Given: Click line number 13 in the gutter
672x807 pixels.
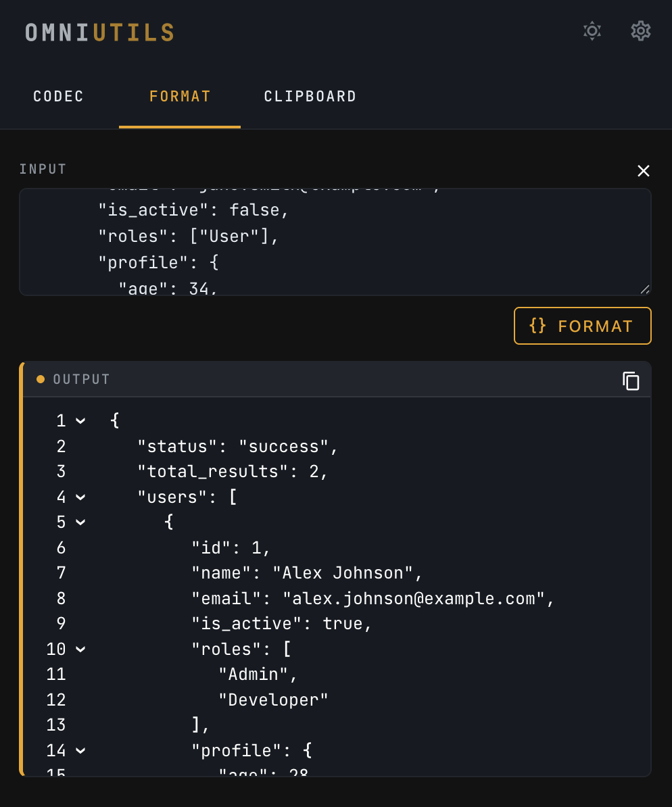Looking at the screenshot, I should pos(56,725).
